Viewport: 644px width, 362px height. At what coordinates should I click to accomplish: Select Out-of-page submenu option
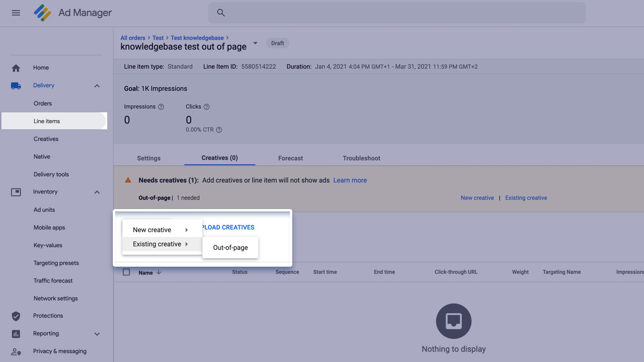coord(230,247)
